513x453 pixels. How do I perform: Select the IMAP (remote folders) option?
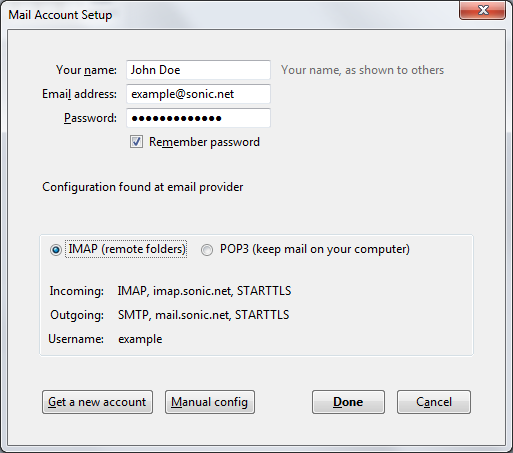pos(56,250)
